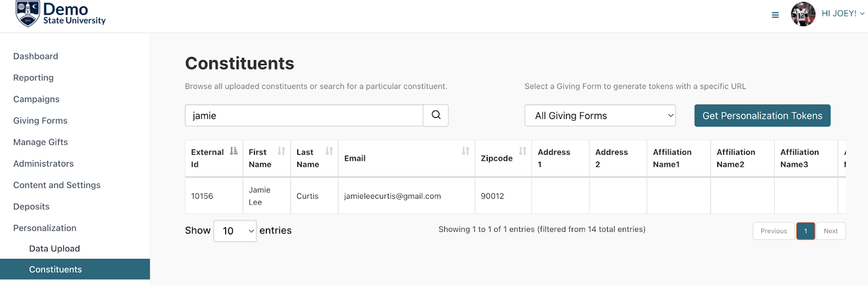Click the Demo State University logo

(61, 14)
